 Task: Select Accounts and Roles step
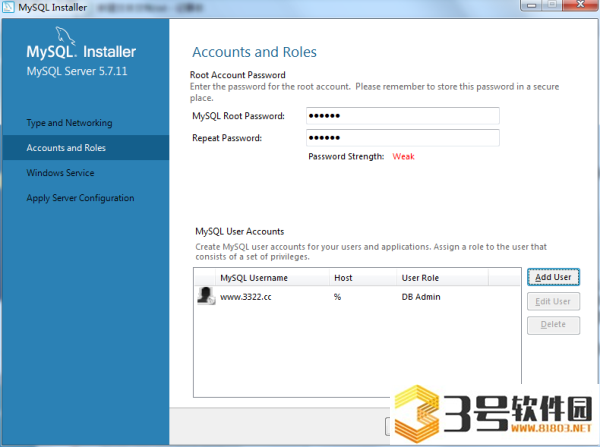pos(86,148)
